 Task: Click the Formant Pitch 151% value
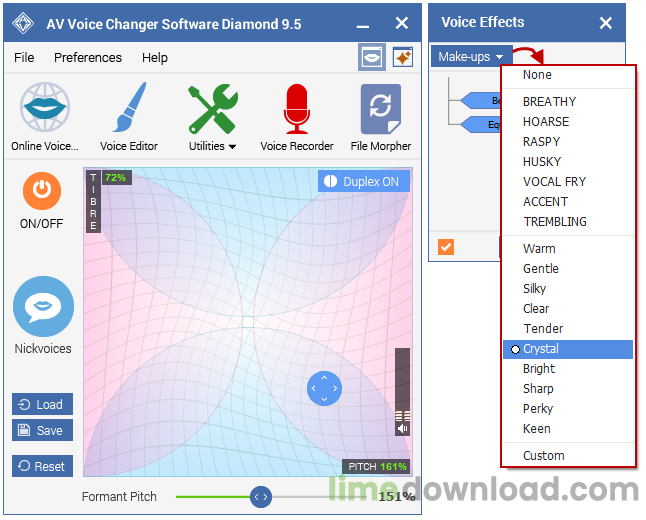coord(396,497)
